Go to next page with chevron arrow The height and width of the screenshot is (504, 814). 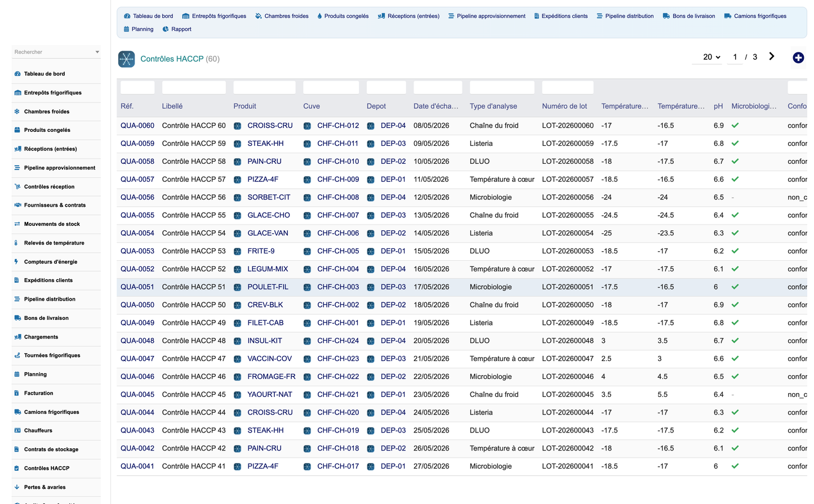(772, 56)
